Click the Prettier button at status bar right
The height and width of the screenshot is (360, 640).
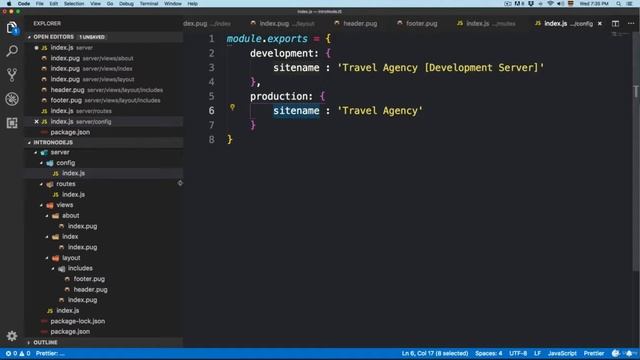(594, 353)
